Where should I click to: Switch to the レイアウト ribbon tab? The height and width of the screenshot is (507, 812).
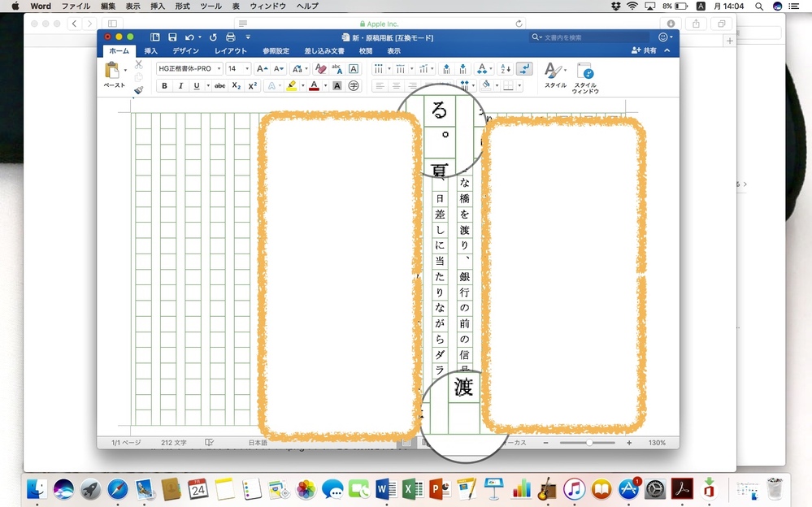click(x=230, y=51)
